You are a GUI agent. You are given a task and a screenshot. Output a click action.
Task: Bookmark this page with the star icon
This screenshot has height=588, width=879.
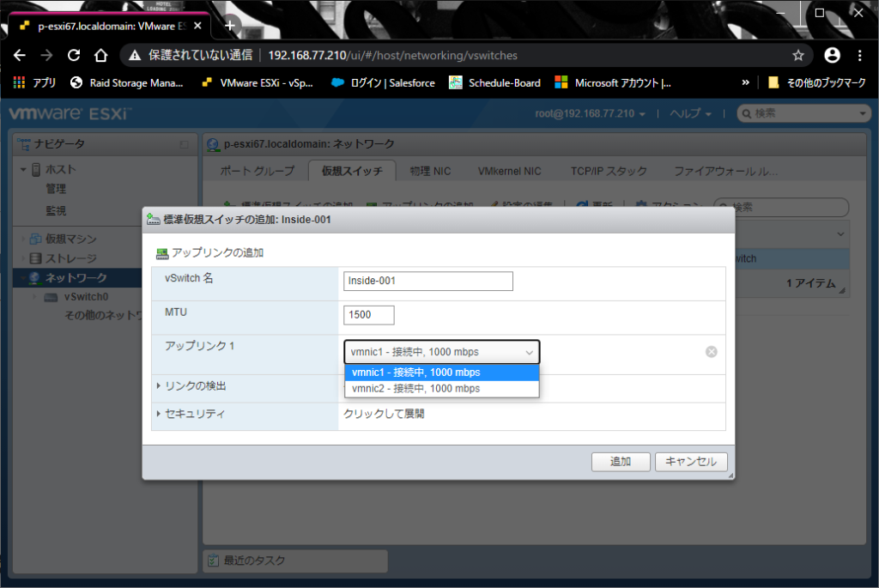click(798, 55)
